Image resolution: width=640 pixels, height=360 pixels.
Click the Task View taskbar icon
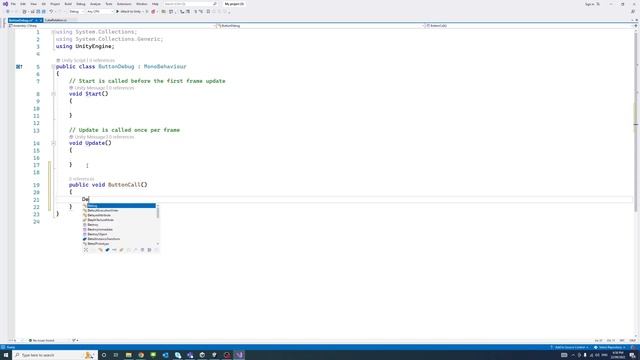pyautogui.click(x=116, y=355)
